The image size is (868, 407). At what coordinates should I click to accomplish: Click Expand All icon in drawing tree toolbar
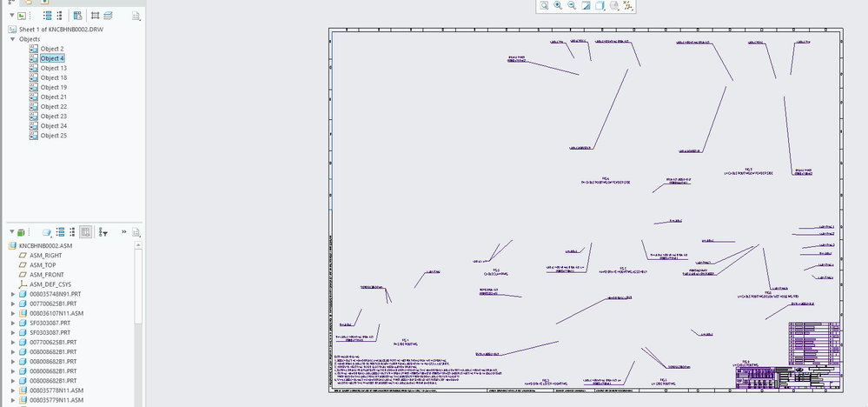pyautogui.click(x=47, y=16)
